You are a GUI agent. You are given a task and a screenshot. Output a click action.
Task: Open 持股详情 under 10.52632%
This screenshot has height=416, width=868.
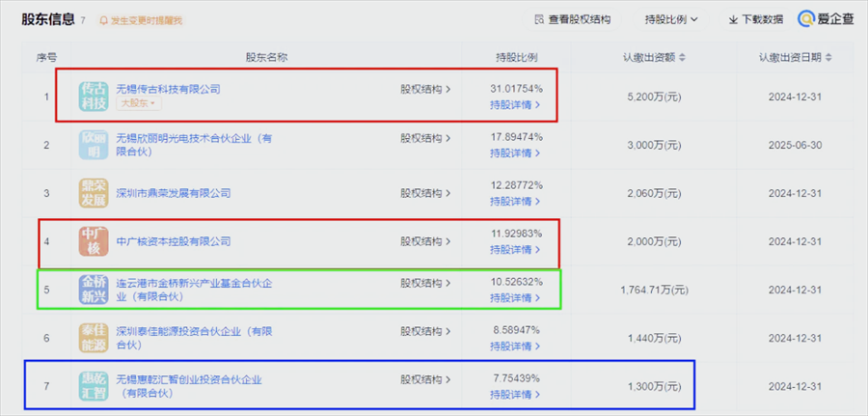click(515, 298)
